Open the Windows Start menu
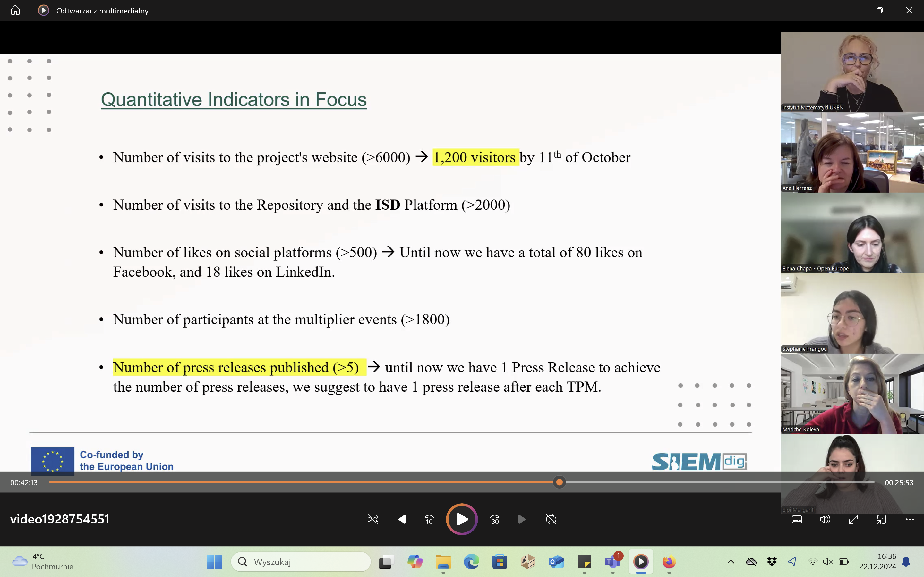This screenshot has width=924, height=577. pos(214,562)
